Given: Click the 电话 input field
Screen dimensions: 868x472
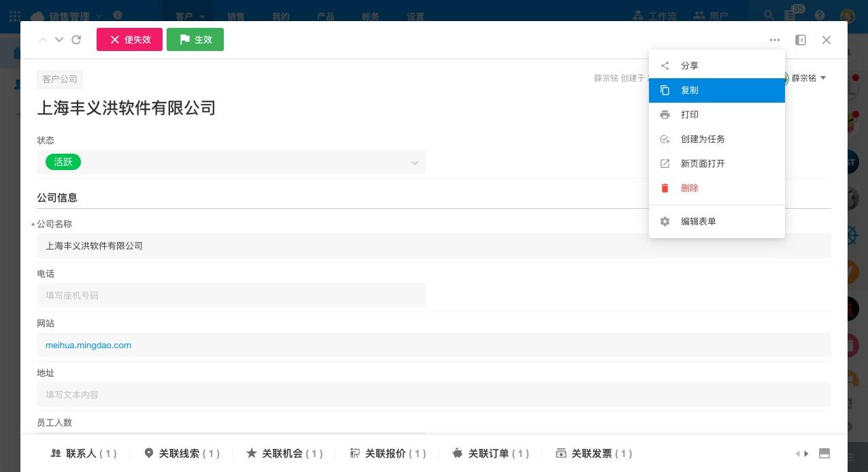Looking at the screenshot, I should [231, 296].
